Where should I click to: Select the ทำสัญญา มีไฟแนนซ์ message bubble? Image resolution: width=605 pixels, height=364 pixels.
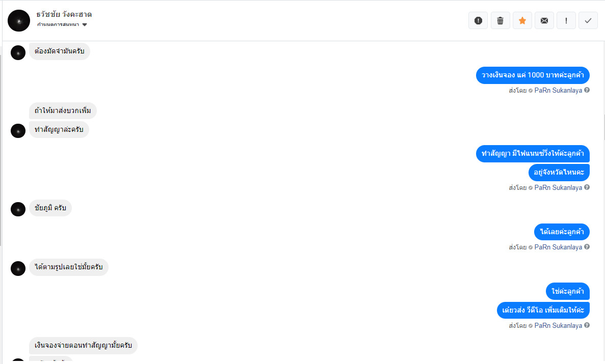point(533,153)
